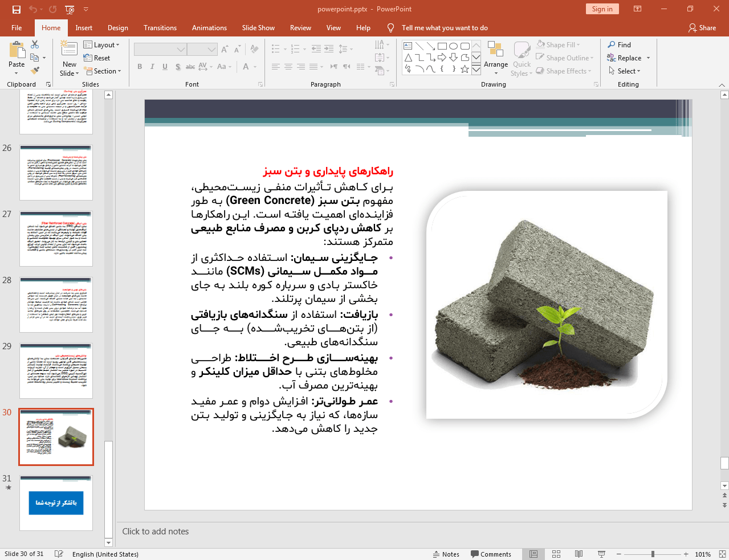This screenshot has width=729, height=560.
Task: Click the Reset slide button
Action: click(x=97, y=58)
